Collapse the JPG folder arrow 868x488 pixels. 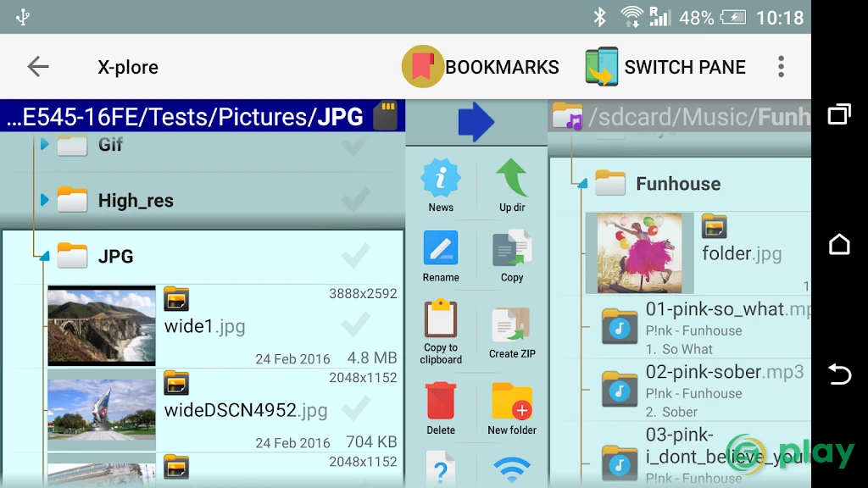pos(45,256)
